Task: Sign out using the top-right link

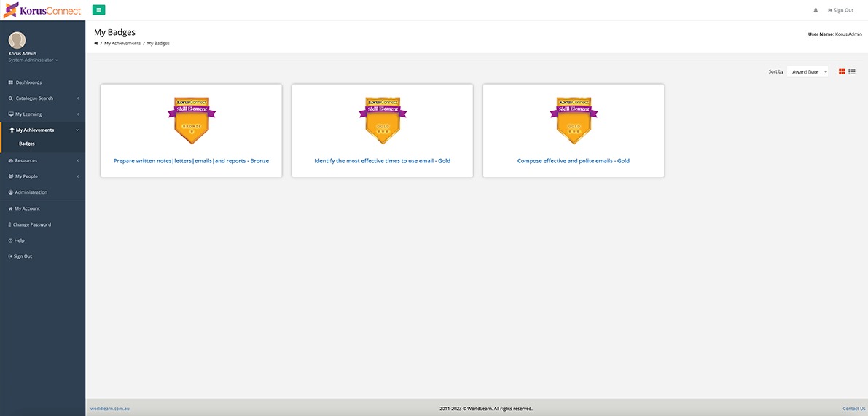Action: coord(840,10)
